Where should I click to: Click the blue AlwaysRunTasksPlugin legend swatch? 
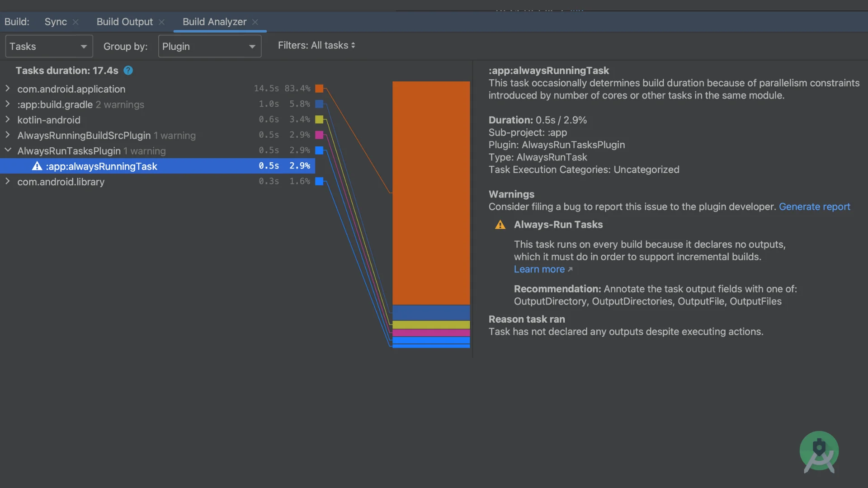pyautogui.click(x=319, y=150)
